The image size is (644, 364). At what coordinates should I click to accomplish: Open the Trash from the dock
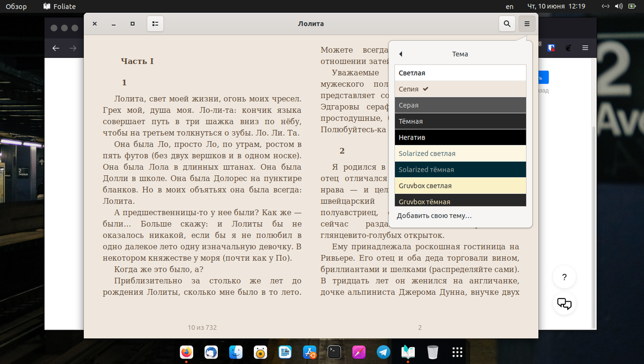pyautogui.click(x=433, y=352)
